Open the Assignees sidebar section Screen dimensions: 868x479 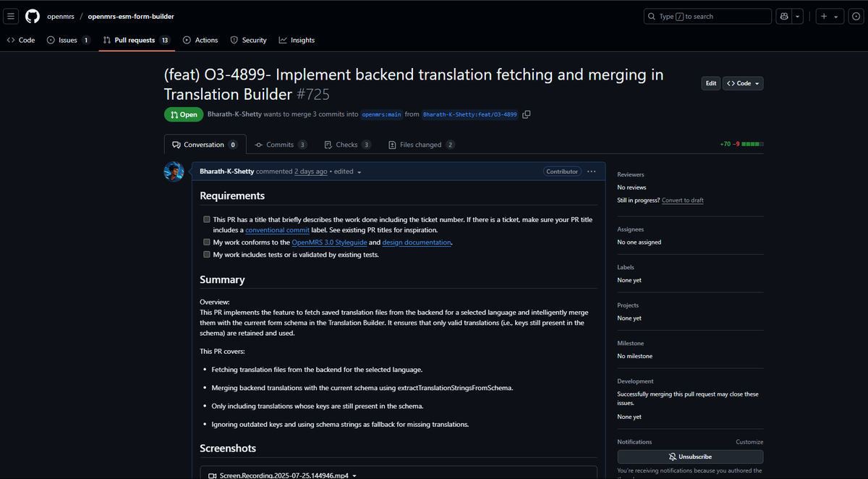(x=630, y=229)
